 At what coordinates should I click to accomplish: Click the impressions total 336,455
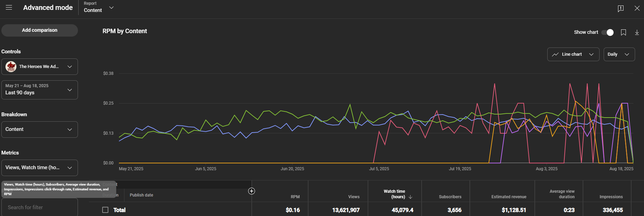click(x=613, y=210)
